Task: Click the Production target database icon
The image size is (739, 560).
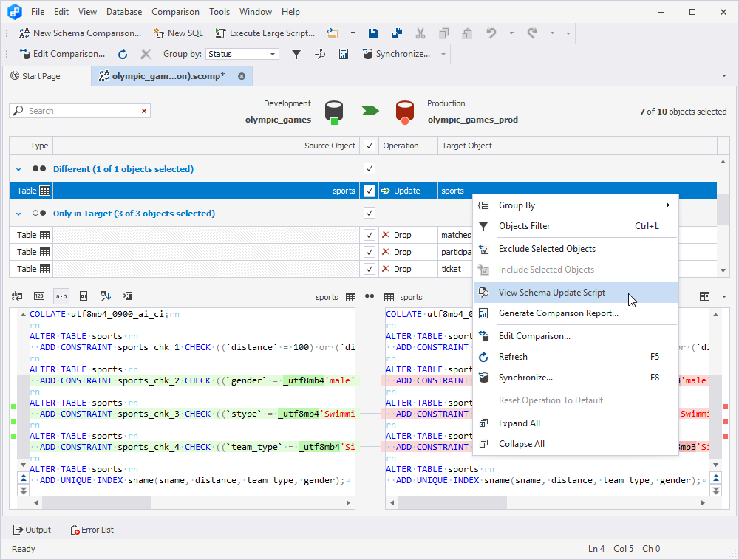Action: pos(405,112)
